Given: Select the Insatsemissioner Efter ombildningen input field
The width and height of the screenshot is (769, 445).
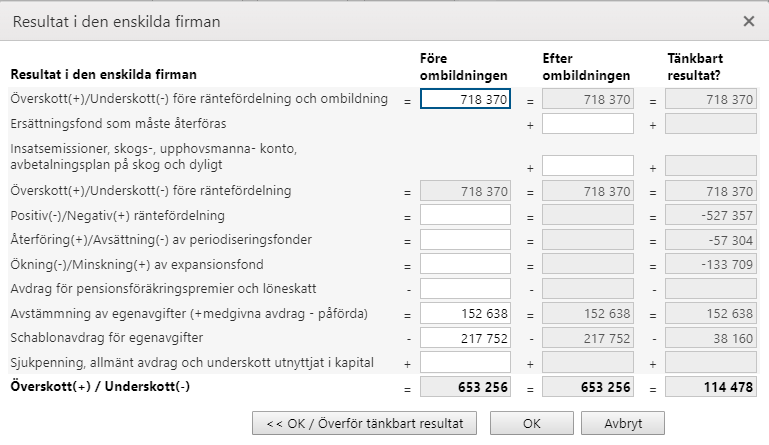Looking at the screenshot, I should (588, 166).
